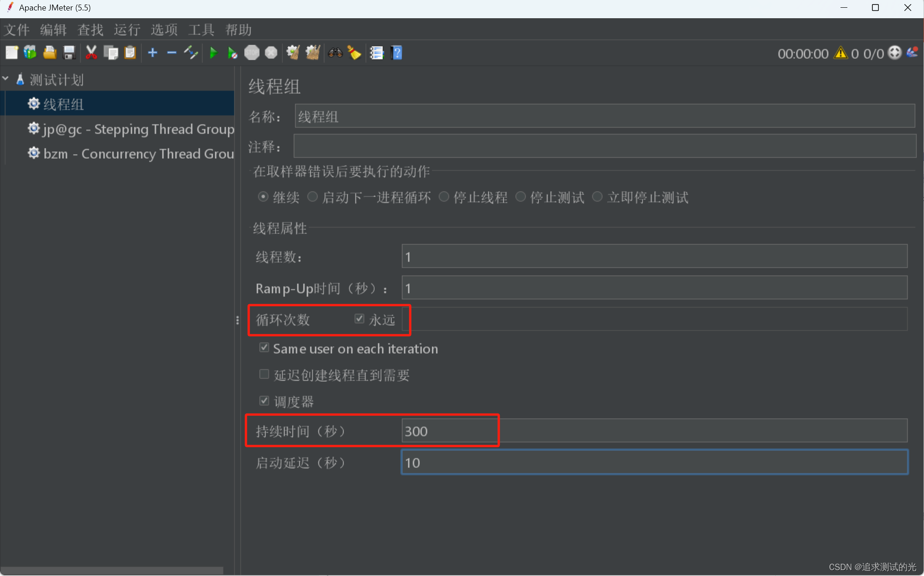Reset search with the brush icon
This screenshot has width=924, height=576.
(x=355, y=53)
